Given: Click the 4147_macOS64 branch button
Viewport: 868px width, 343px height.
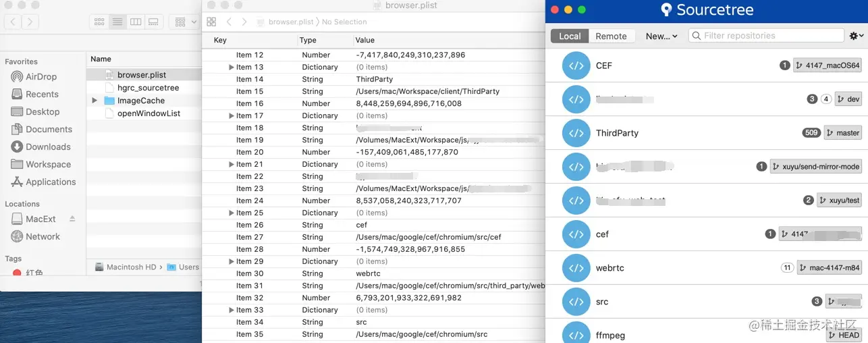Looking at the screenshot, I should [x=828, y=65].
